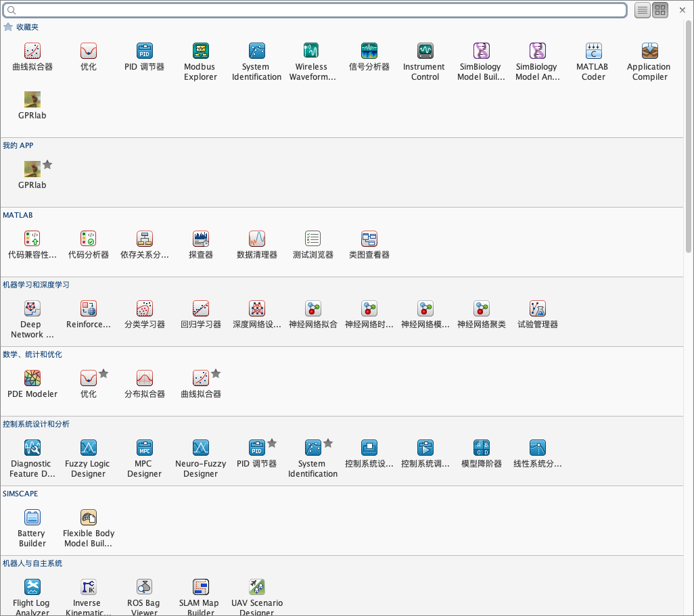The height and width of the screenshot is (616, 694).
Task: Open PID 调节器 in favorites
Action: coord(144,57)
